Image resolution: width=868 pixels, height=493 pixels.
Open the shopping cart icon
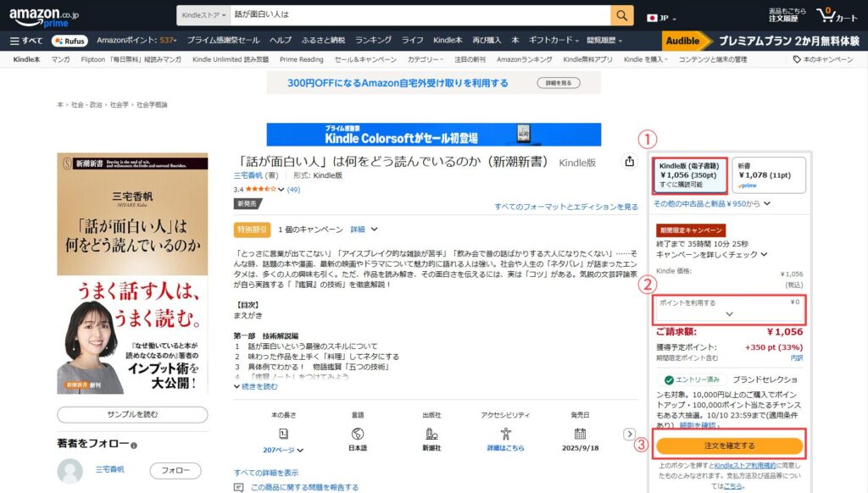(x=836, y=15)
